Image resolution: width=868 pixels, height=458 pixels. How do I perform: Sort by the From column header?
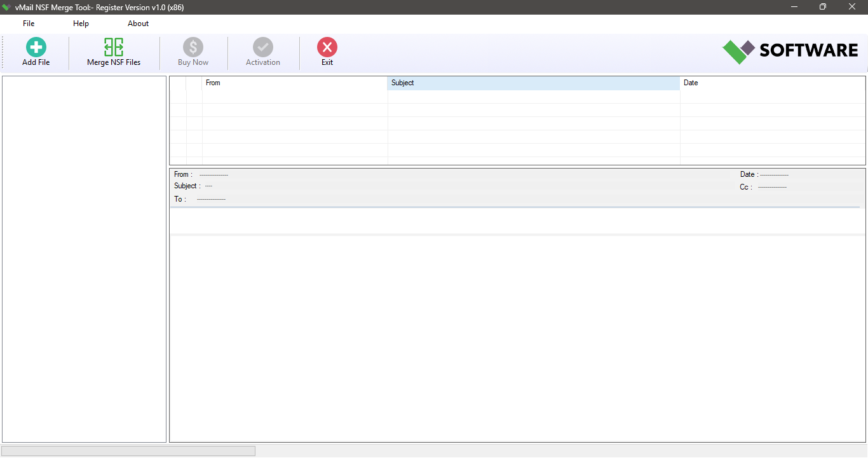coord(295,83)
